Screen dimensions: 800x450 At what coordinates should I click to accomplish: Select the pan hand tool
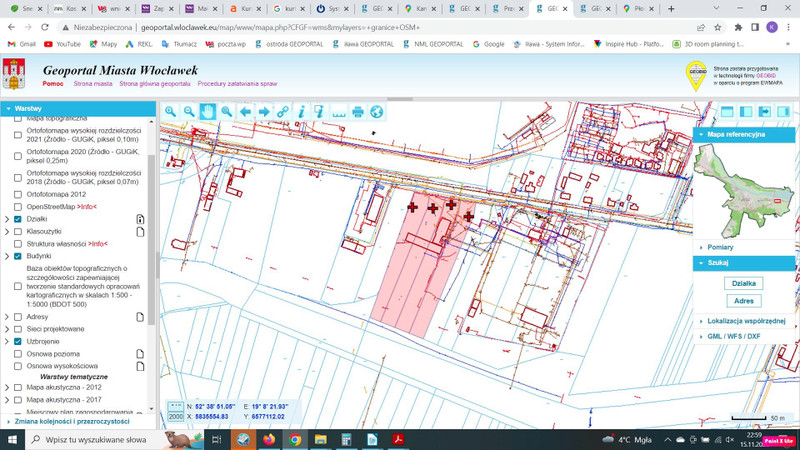coord(208,112)
